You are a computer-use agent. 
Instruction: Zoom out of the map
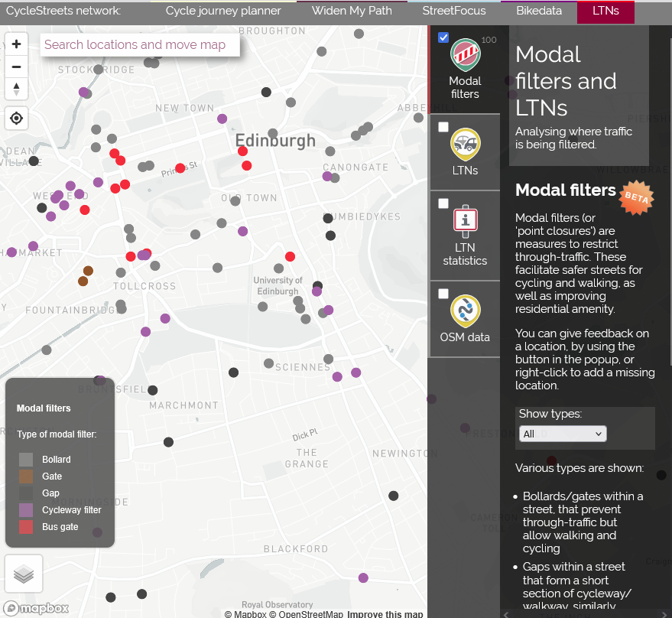point(16,67)
